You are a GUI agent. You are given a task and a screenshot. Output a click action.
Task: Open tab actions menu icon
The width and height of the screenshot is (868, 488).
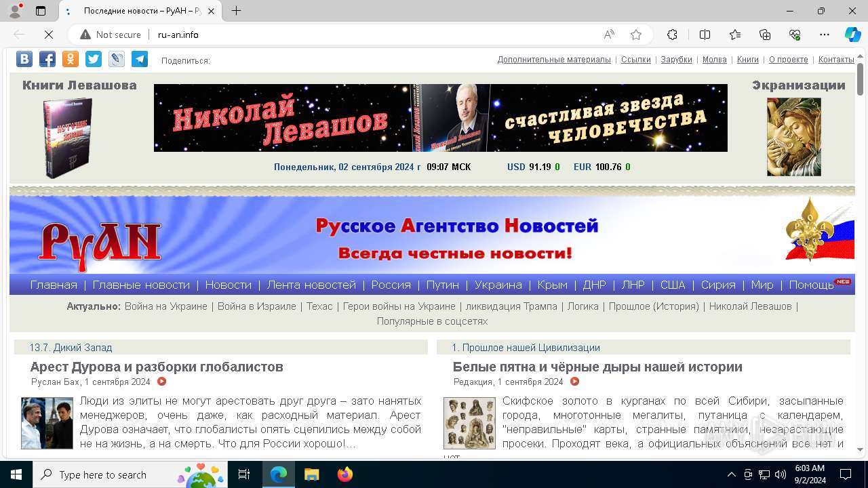click(41, 11)
